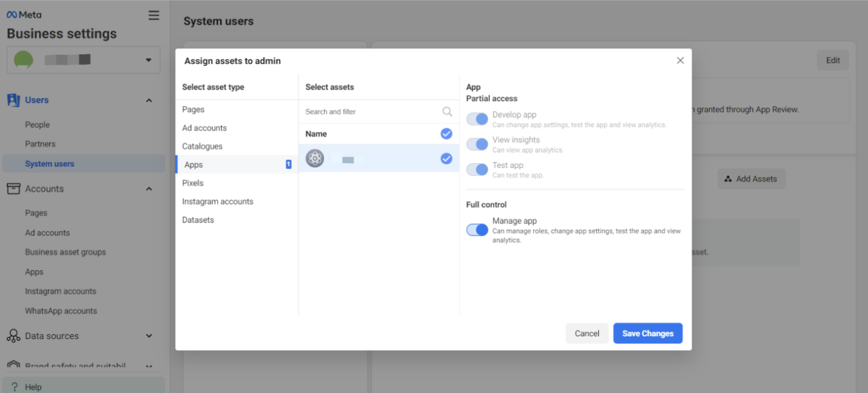Toggle the Develop app switch
The image size is (868, 393).
[x=477, y=119]
